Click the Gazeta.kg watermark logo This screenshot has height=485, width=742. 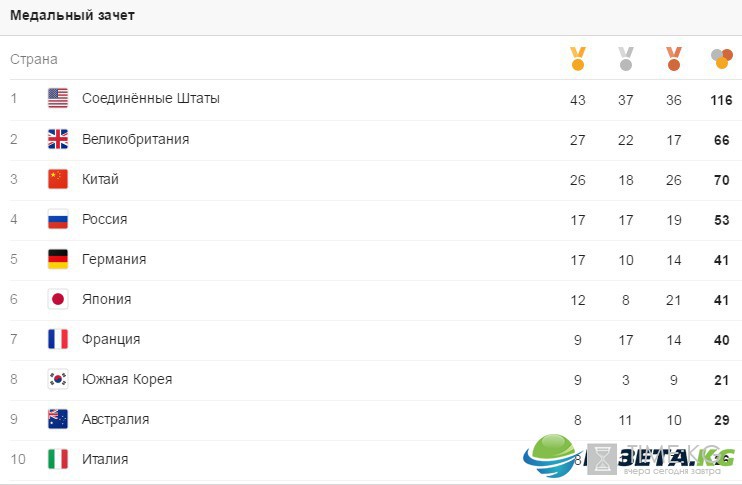coord(629,457)
